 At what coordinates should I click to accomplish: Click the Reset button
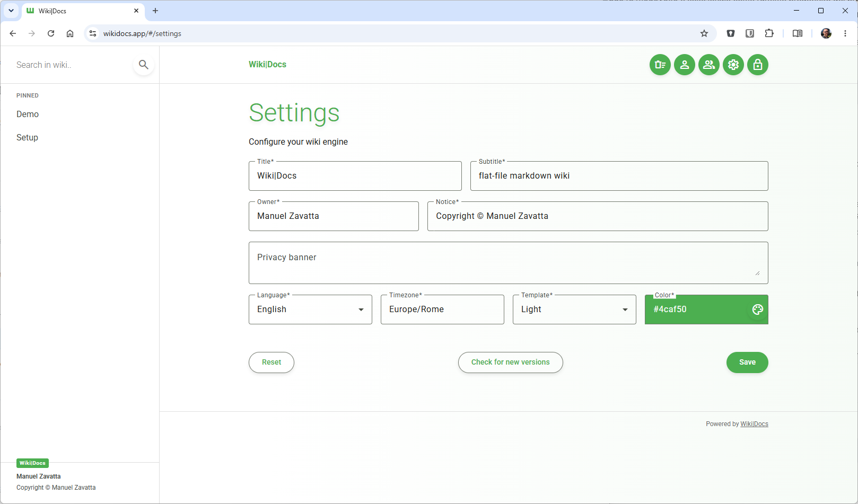tap(272, 362)
